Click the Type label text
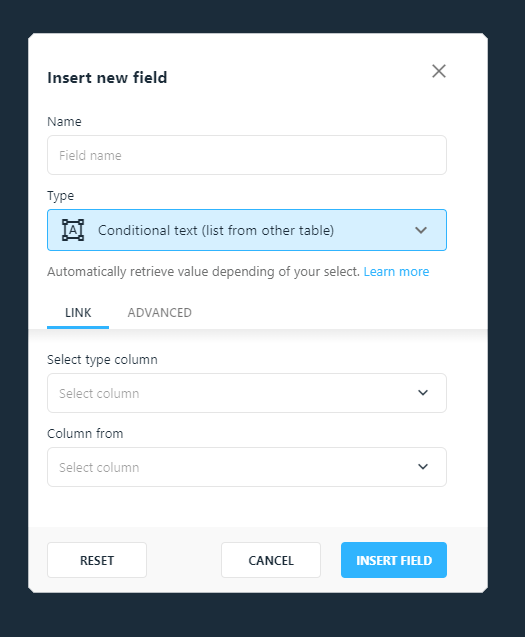 61,196
